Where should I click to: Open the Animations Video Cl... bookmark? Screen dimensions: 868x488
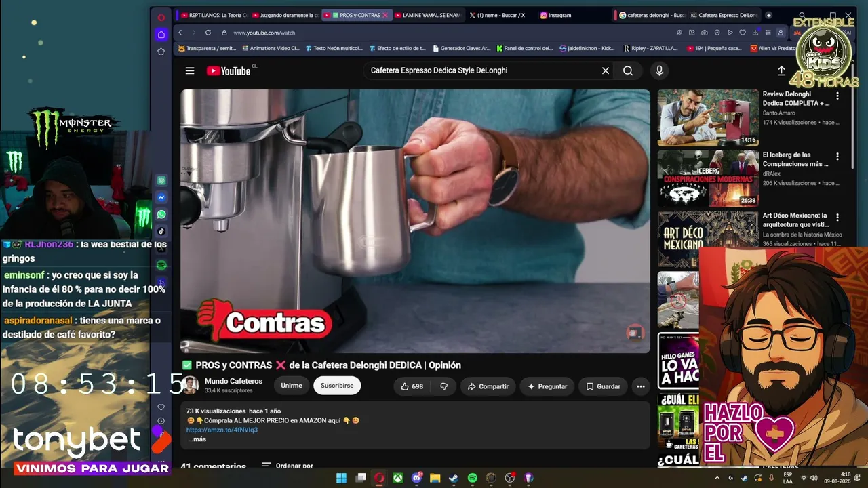click(270, 48)
